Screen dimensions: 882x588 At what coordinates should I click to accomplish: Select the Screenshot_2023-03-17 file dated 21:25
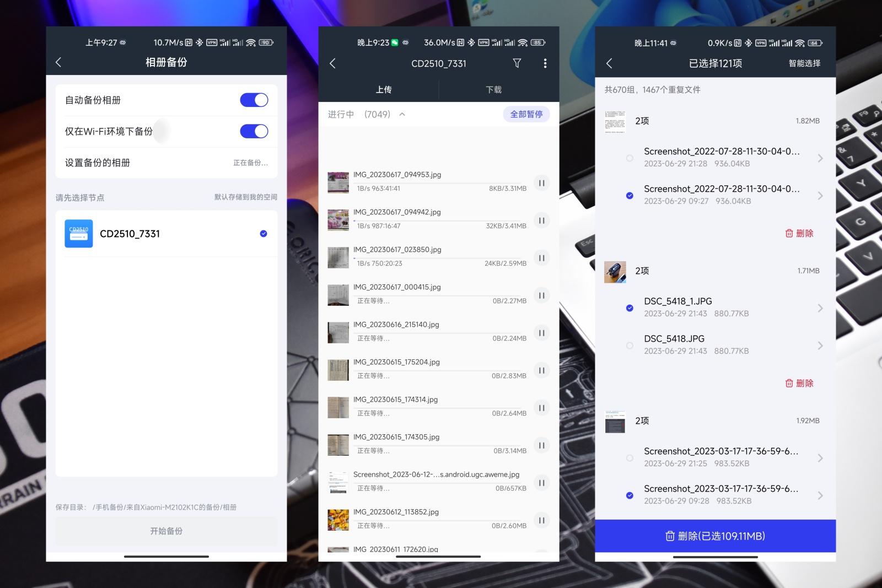[630, 458]
